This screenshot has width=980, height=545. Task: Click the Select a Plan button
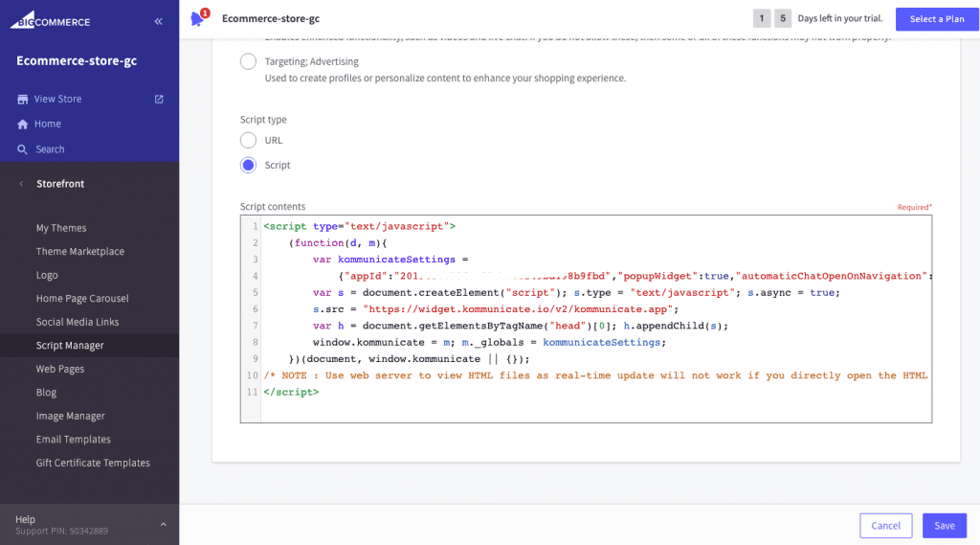pos(937,19)
